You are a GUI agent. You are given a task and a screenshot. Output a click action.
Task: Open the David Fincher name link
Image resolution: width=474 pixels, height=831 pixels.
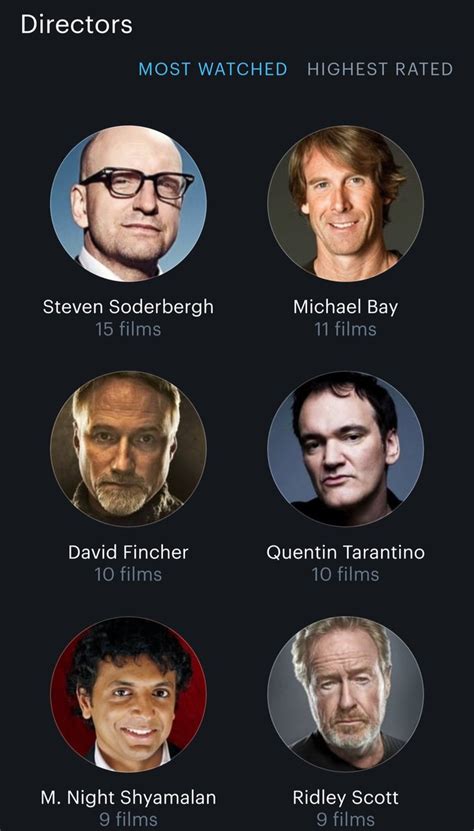click(x=128, y=552)
